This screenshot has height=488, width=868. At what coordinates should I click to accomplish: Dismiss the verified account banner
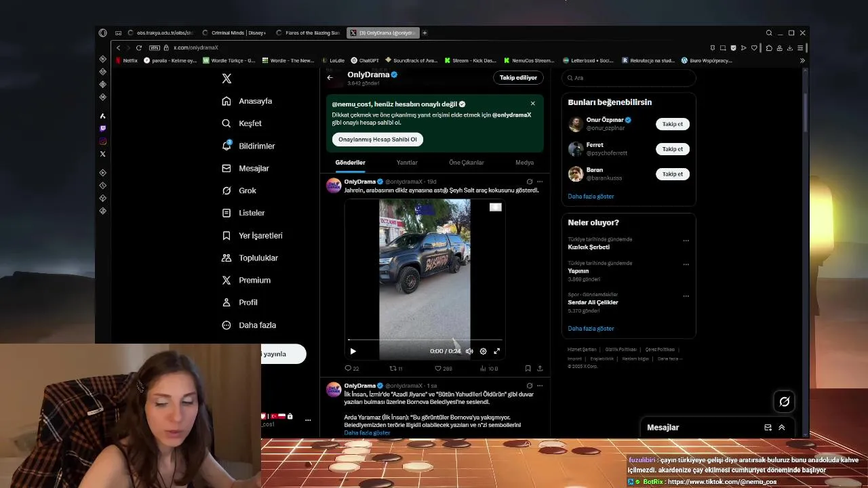(x=532, y=104)
